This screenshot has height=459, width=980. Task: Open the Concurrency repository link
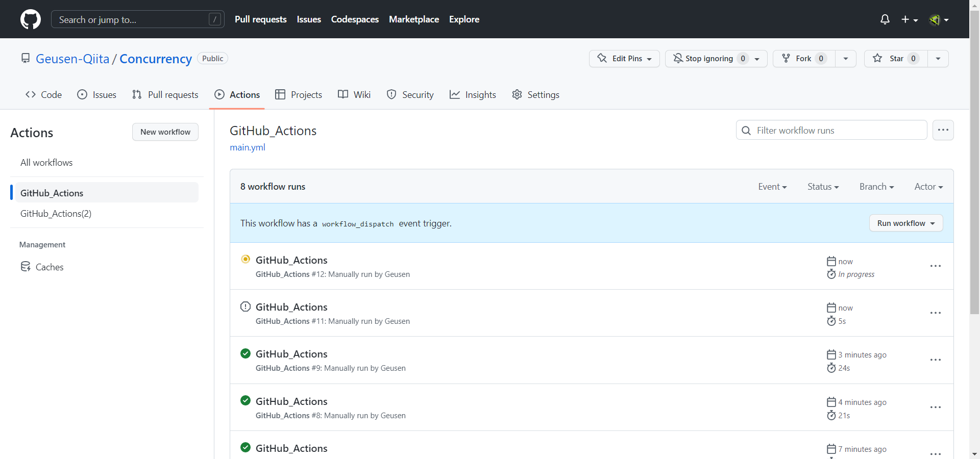pyautogui.click(x=156, y=59)
